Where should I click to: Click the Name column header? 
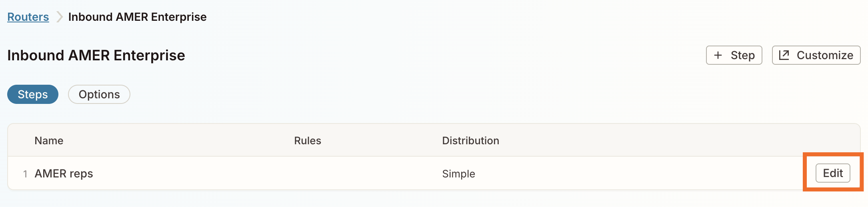point(49,141)
